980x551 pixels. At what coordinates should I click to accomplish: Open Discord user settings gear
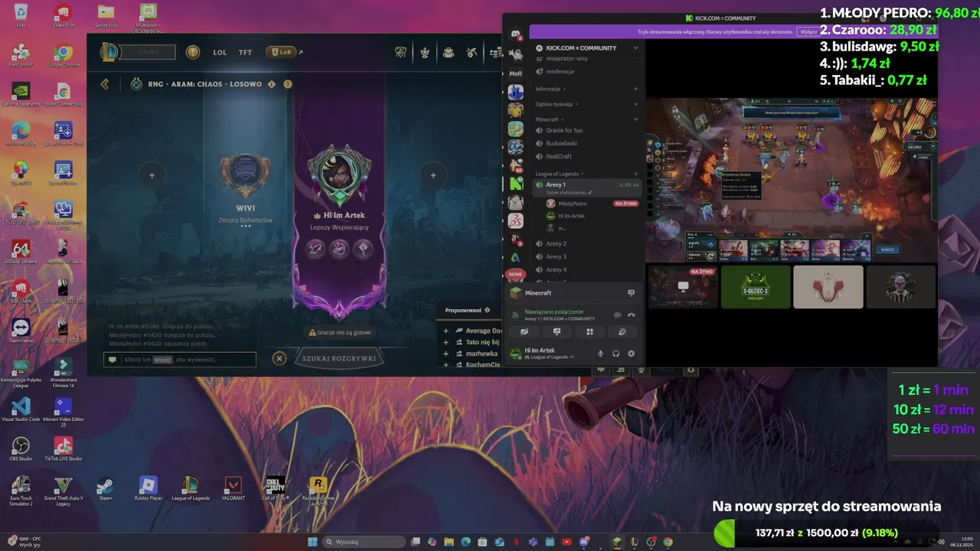click(x=631, y=354)
